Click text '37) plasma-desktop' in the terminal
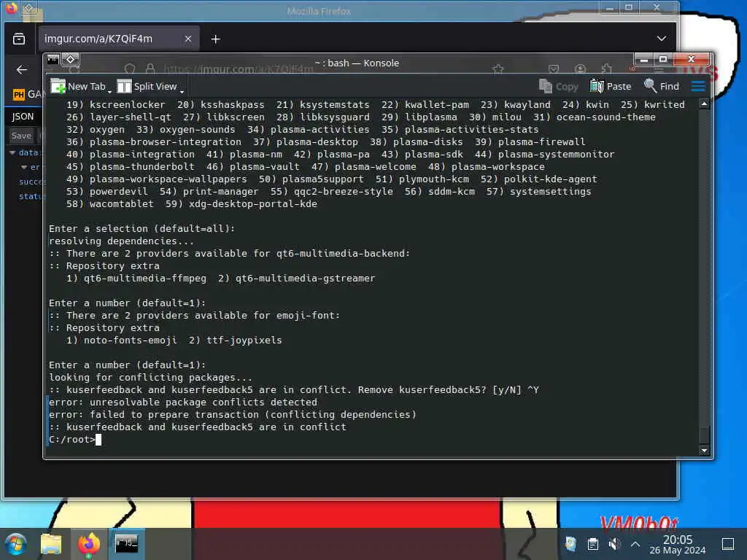The image size is (747, 560). pyautogui.click(x=306, y=142)
